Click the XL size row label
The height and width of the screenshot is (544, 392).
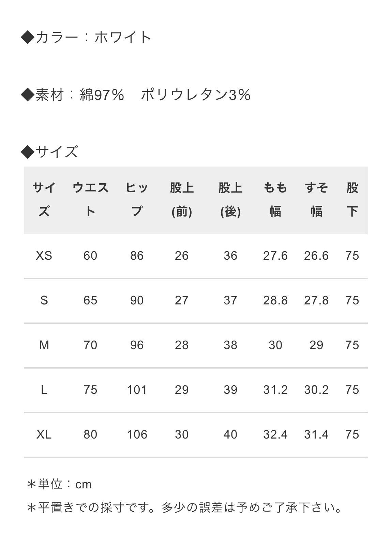(44, 434)
